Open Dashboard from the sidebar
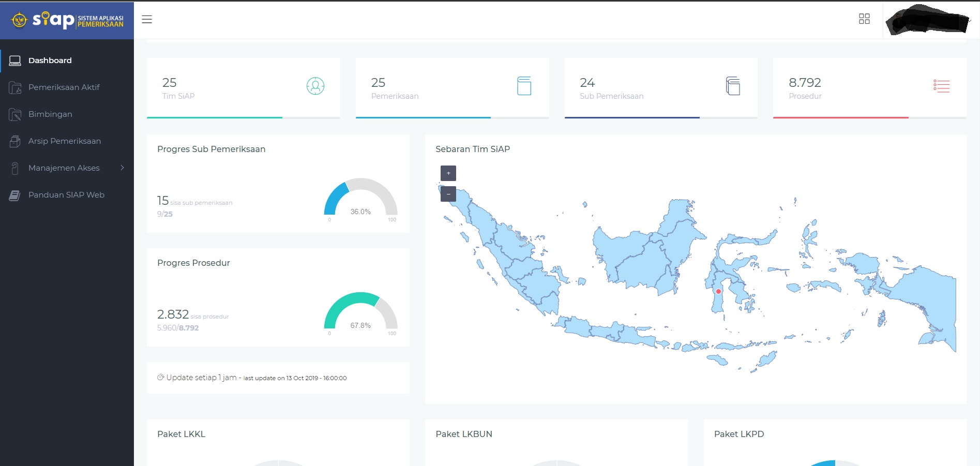This screenshot has height=466, width=980. (50, 61)
